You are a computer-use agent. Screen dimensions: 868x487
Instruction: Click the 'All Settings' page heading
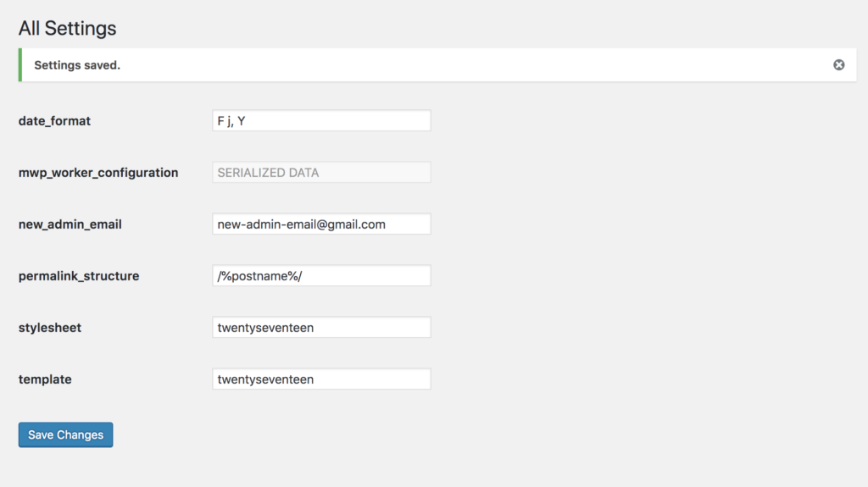click(x=68, y=28)
